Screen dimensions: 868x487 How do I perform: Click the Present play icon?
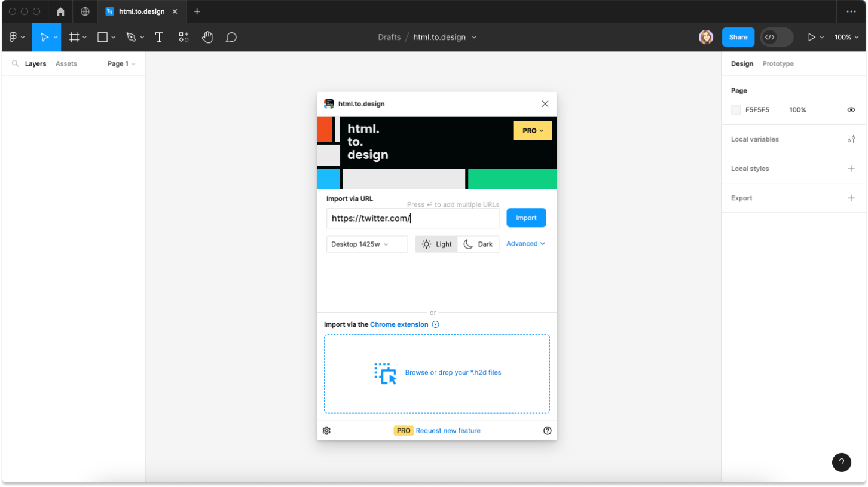811,37
